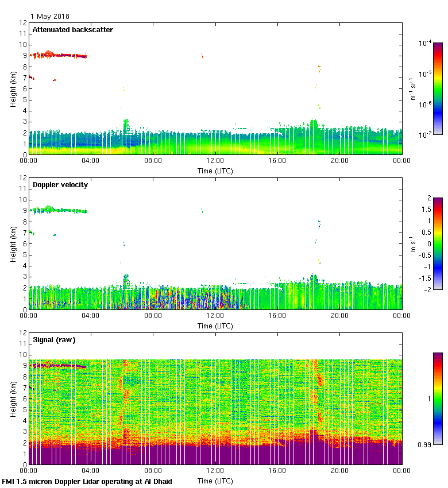Image resolution: width=448 pixels, height=488 pixels.
Task: Click 'Height (km)' axis label of signal plot
Action: click(x=13, y=398)
